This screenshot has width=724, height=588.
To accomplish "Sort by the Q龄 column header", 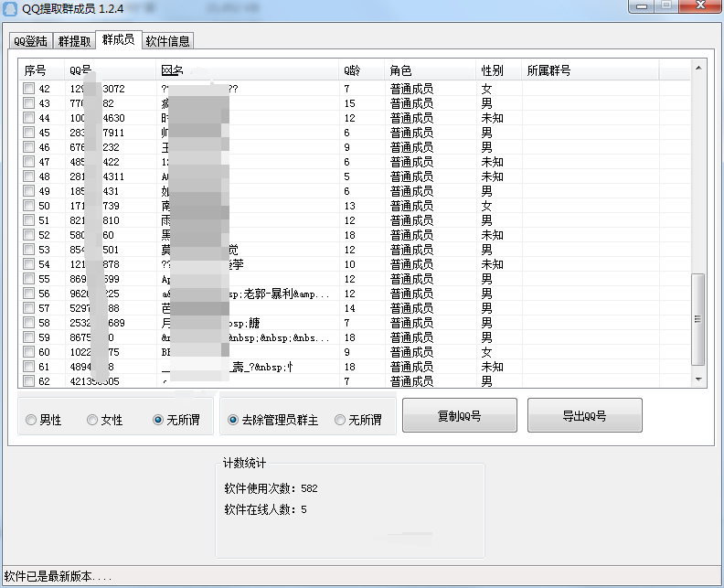I will point(361,70).
